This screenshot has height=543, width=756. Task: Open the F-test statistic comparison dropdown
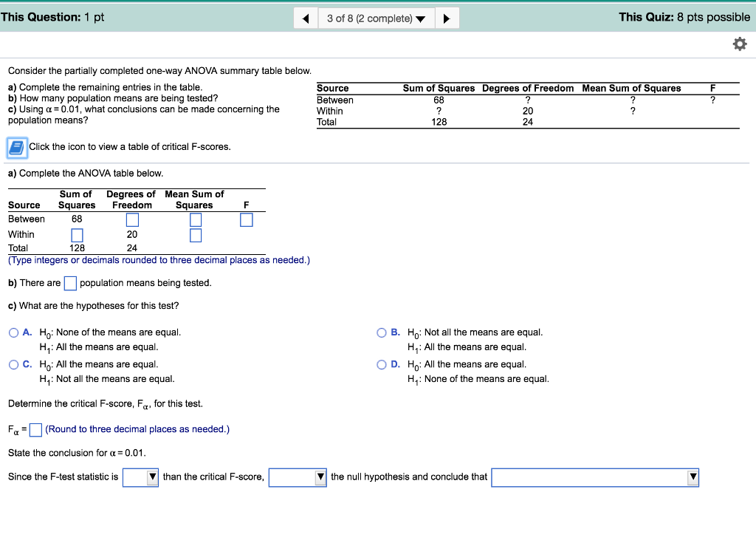tap(140, 477)
